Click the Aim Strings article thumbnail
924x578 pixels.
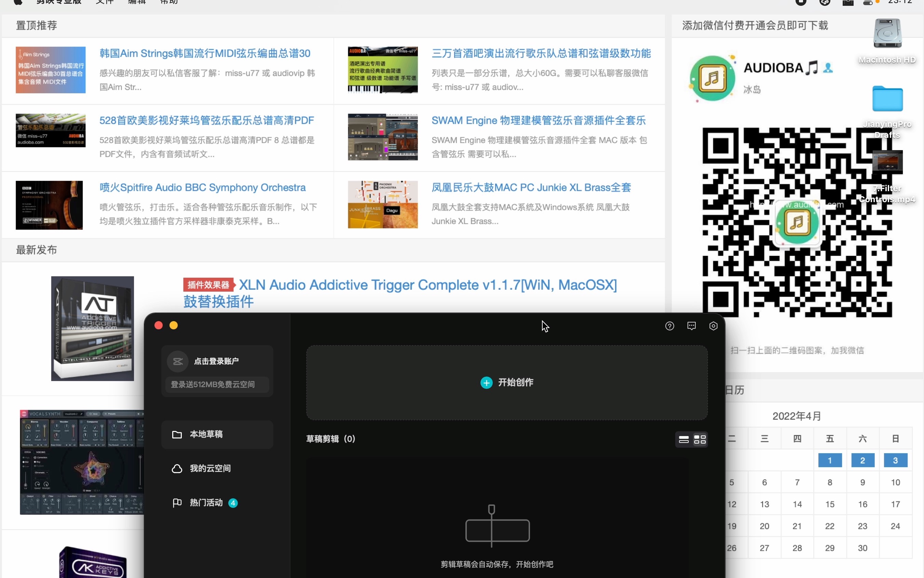click(50, 70)
